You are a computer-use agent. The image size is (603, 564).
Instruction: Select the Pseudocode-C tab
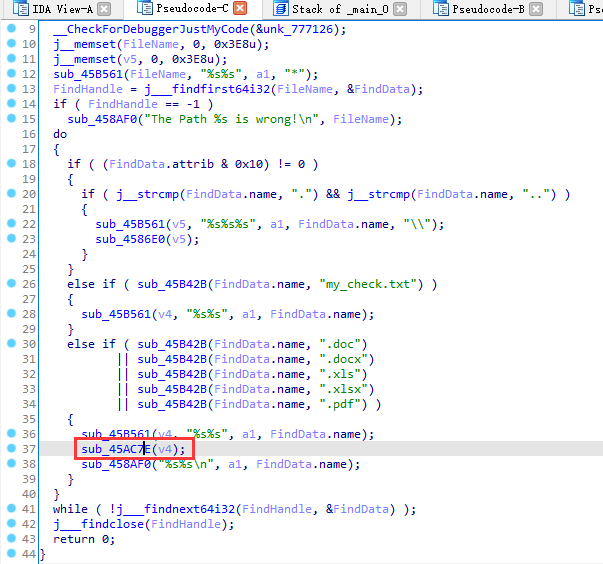192,8
